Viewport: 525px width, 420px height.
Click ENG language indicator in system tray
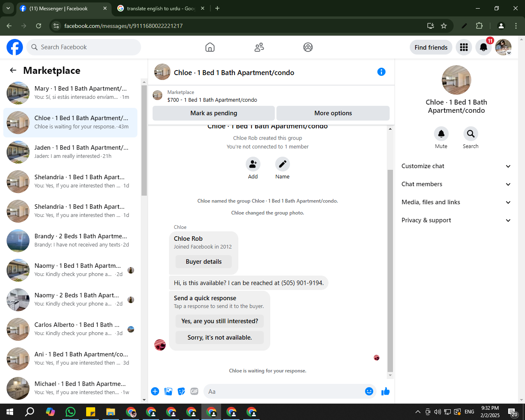[470, 412]
